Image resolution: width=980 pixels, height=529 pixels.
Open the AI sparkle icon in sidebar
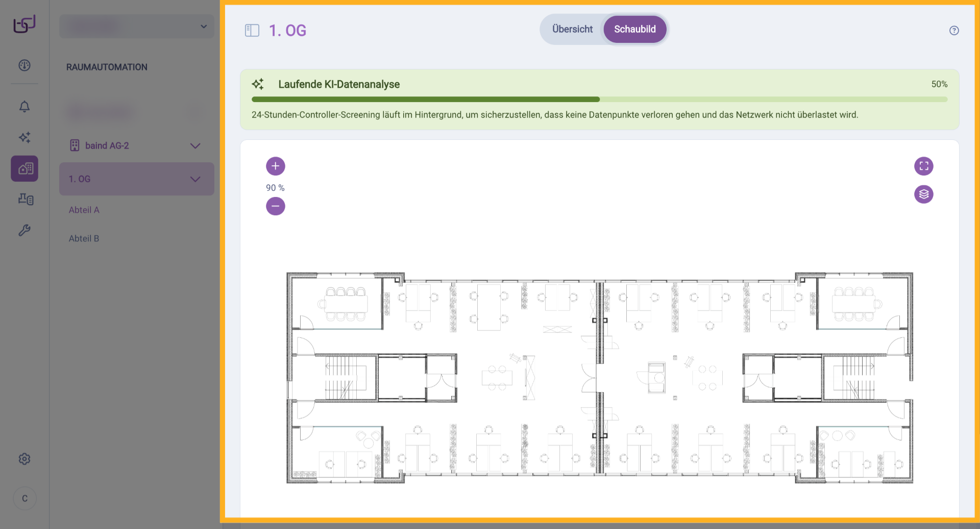24,137
